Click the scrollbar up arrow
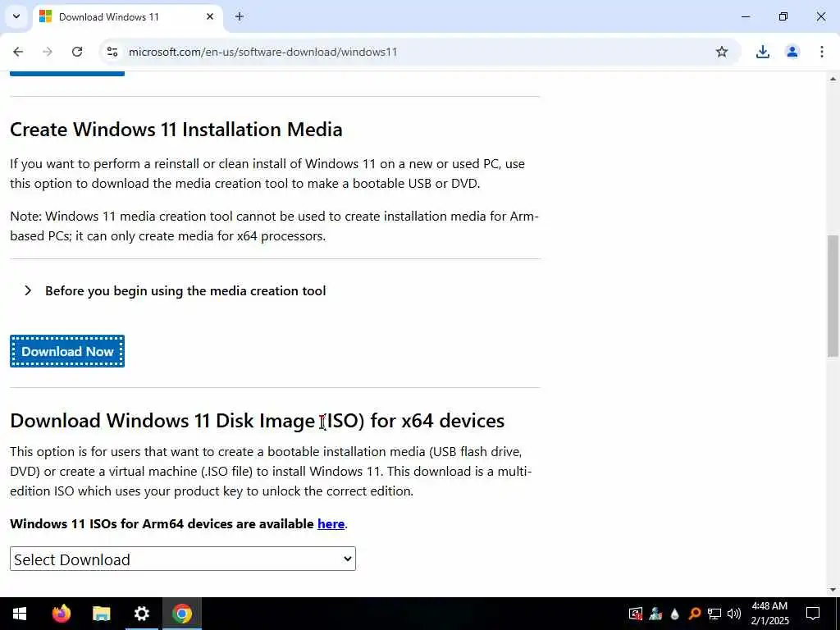840x630 pixels. [x=833, y=79]
